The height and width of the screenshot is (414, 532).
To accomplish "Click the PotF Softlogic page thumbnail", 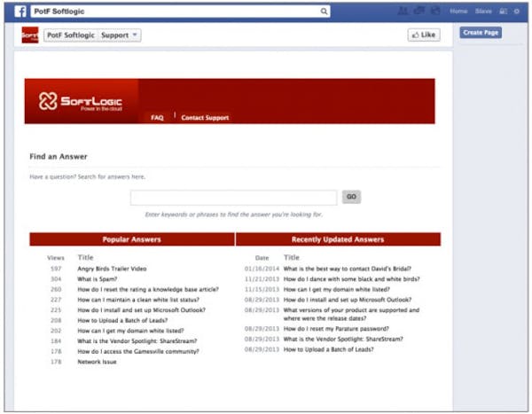I will pos(30,35).
